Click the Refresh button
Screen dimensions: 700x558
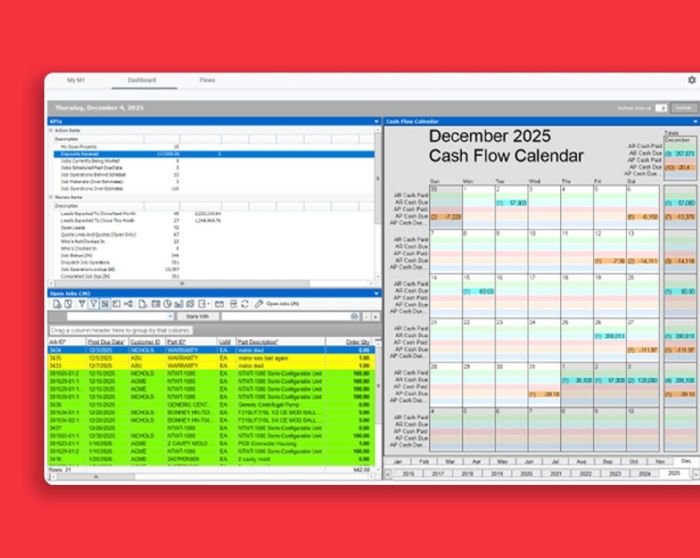coord(683,108)
